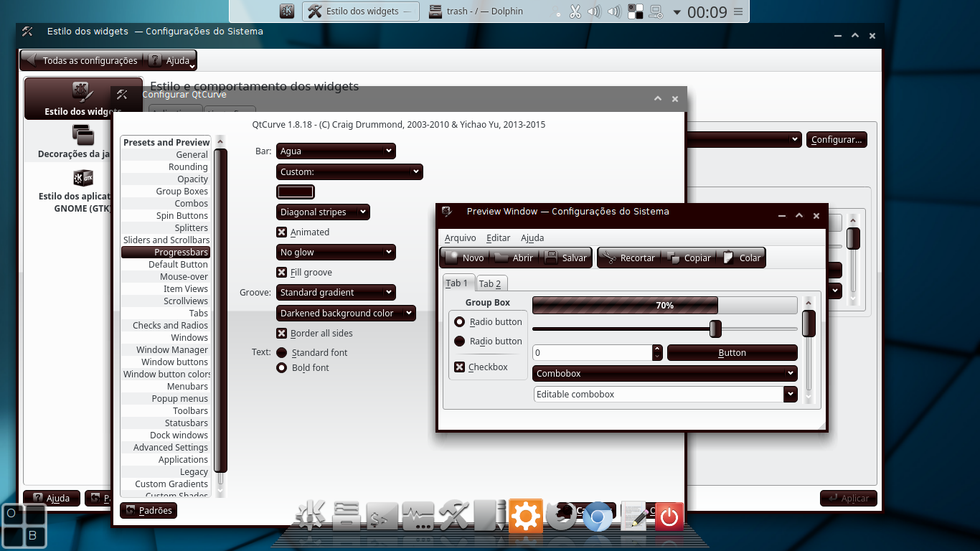Click the Padrões button in QtCurve dialog
This screenshot has height=551, width=980.
pos(148,510)
